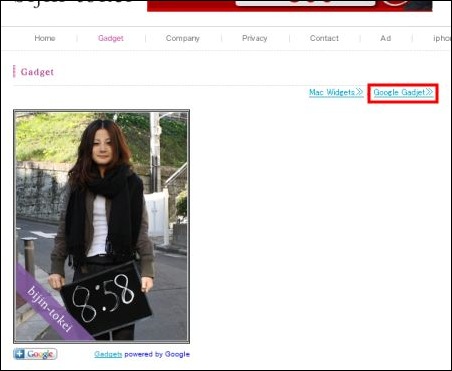The height and width of the screenshot is (371, 452).
Task: Select the Gadget navigation tab
Action: [111, 38]
